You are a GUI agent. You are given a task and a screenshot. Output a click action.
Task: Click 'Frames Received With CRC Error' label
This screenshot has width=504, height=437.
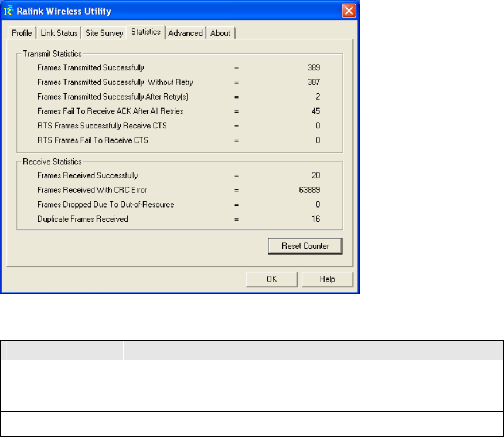click(92, 190)
